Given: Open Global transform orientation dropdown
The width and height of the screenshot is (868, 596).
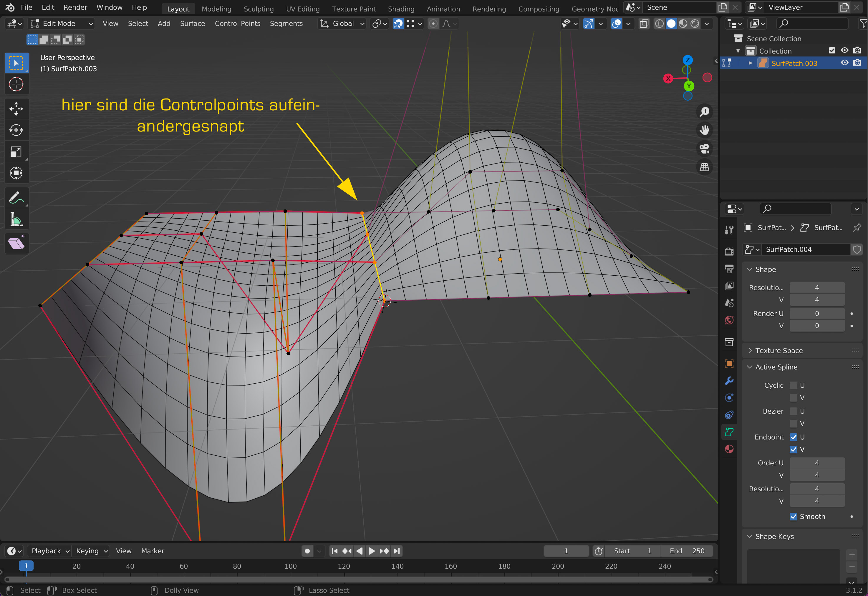Looking at the screenshot, I should 342,24.
